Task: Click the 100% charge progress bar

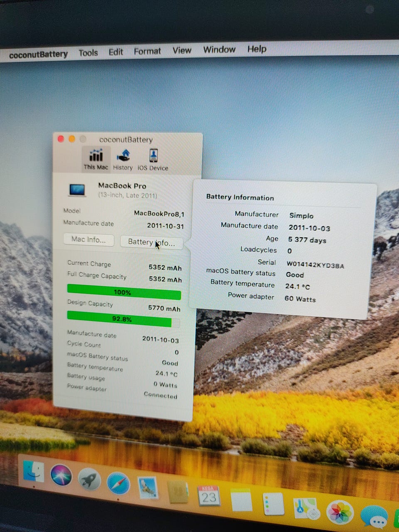Action: (x=124, y=292)
